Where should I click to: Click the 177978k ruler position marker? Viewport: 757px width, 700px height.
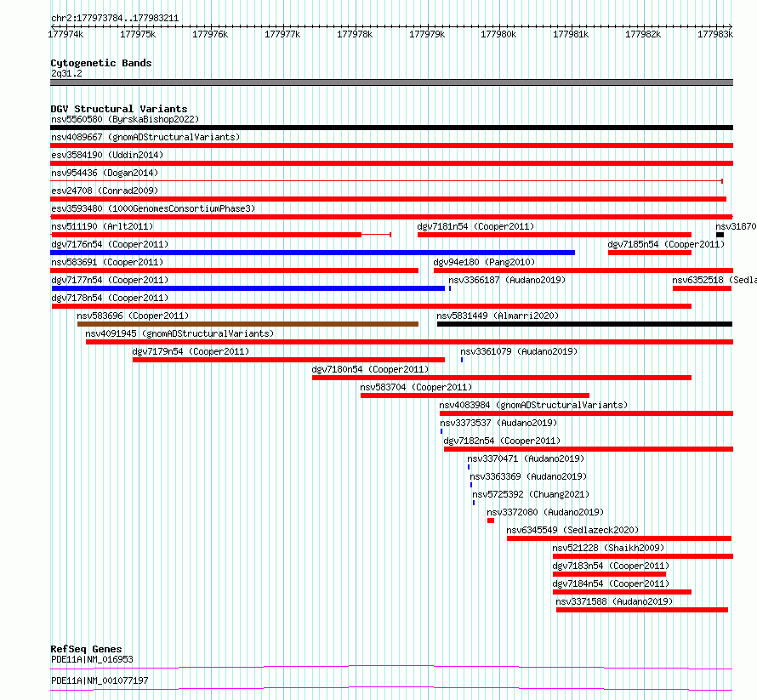(355, 34)
